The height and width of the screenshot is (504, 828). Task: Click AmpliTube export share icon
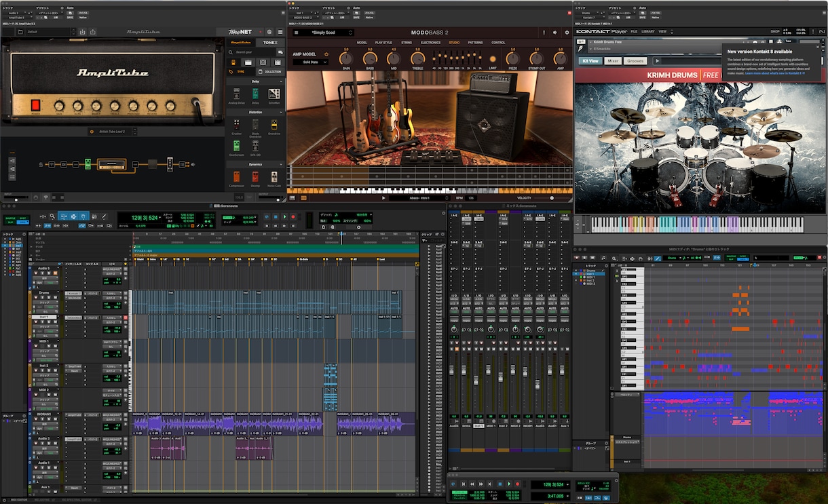[93, 32]
